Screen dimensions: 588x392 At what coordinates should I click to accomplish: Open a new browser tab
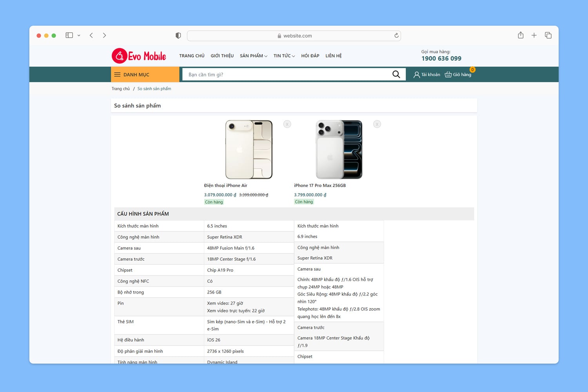(534, 35)
